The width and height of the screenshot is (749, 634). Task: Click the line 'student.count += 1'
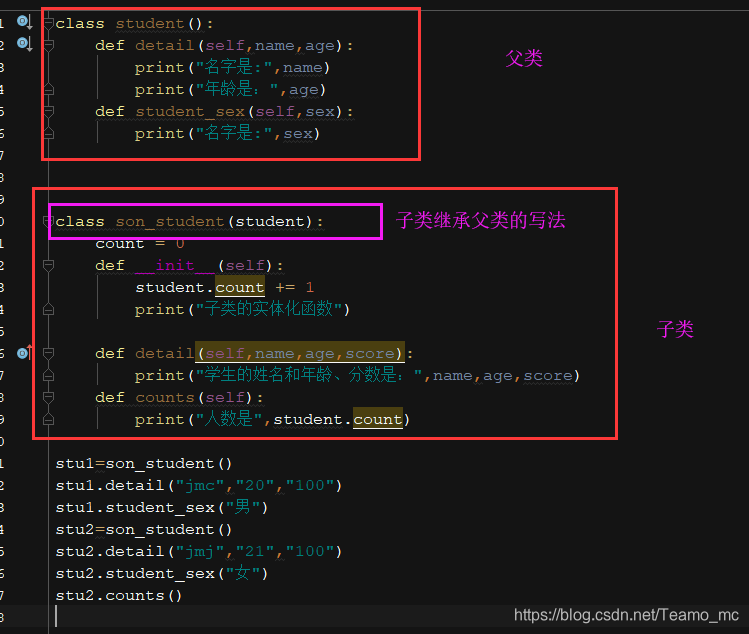pos(225,288)
